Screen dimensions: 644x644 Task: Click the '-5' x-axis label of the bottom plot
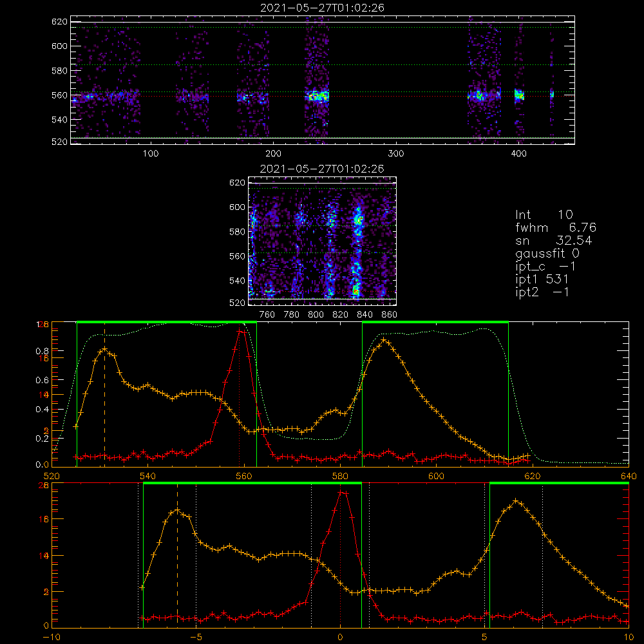point(196,637)
